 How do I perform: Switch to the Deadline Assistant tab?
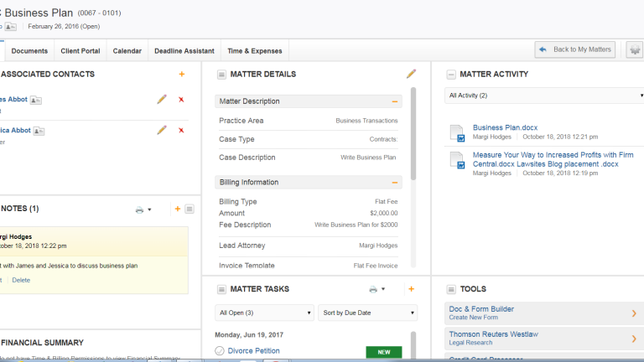click(184, 51)
